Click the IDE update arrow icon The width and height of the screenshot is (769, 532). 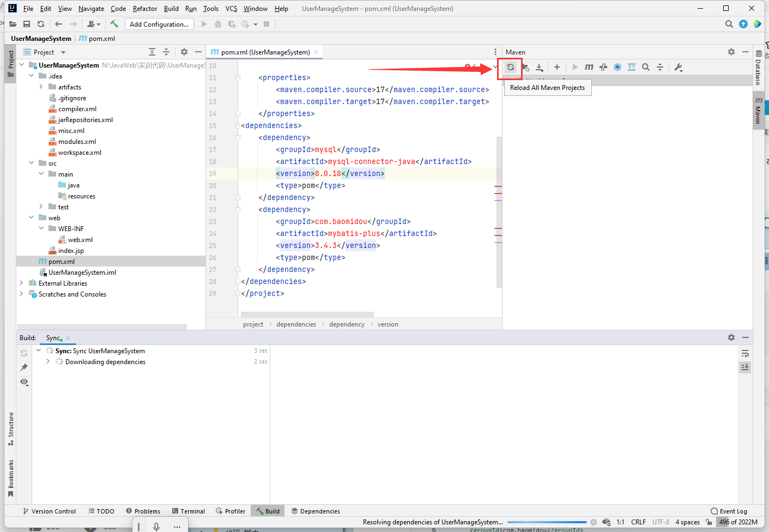click(x=743, y=24)
